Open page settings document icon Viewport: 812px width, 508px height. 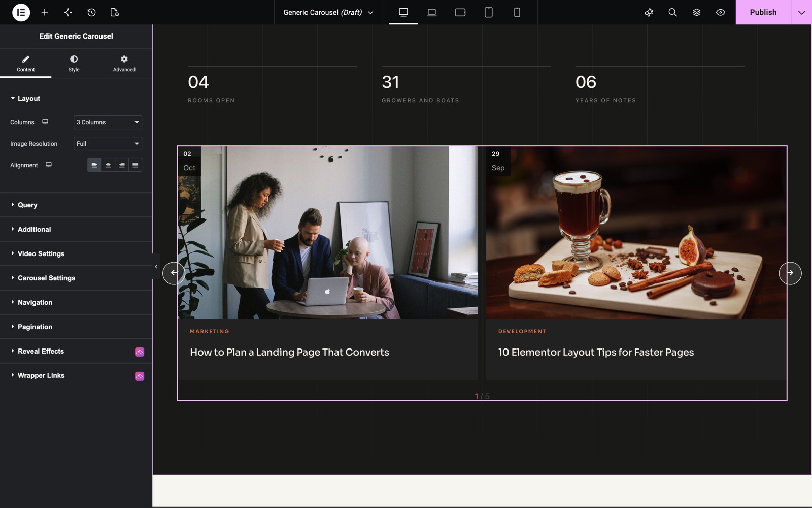tap(115, 12)
